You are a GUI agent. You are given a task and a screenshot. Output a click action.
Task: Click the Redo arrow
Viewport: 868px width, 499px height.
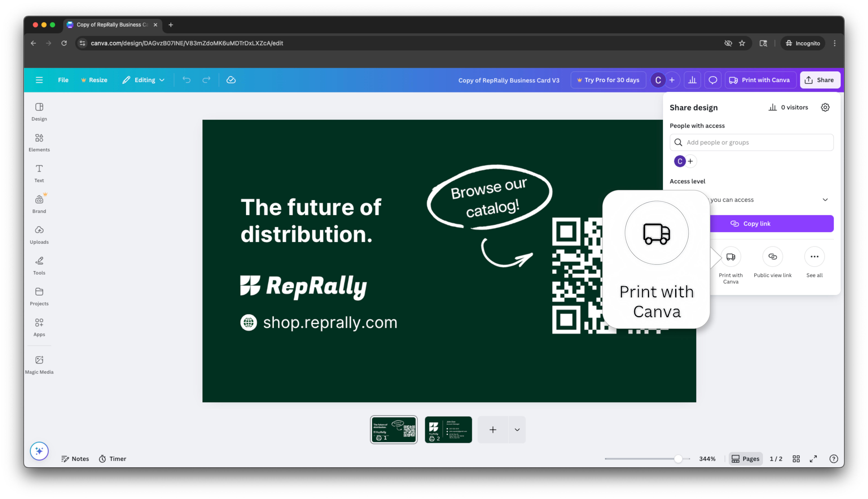click(206, 80)
